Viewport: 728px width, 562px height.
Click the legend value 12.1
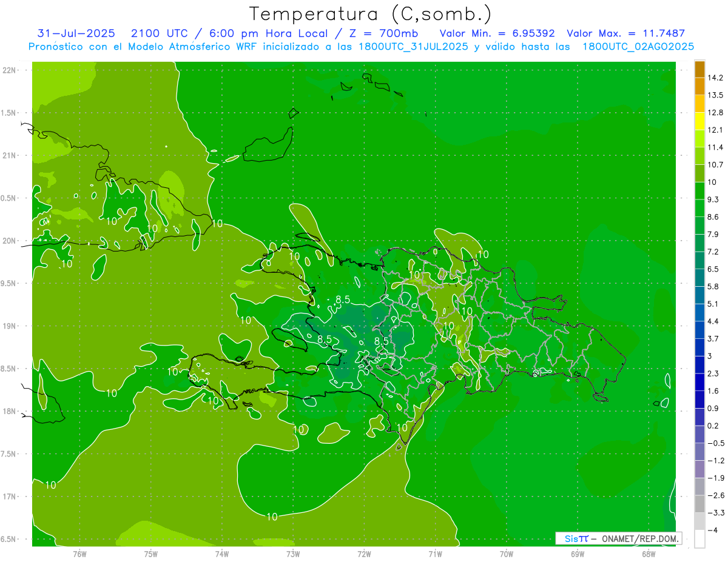(x=715, y=130)
